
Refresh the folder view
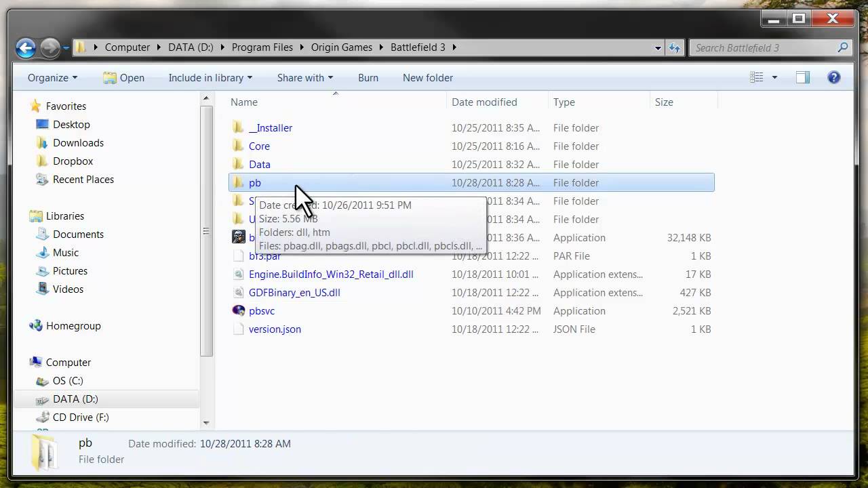675,47
